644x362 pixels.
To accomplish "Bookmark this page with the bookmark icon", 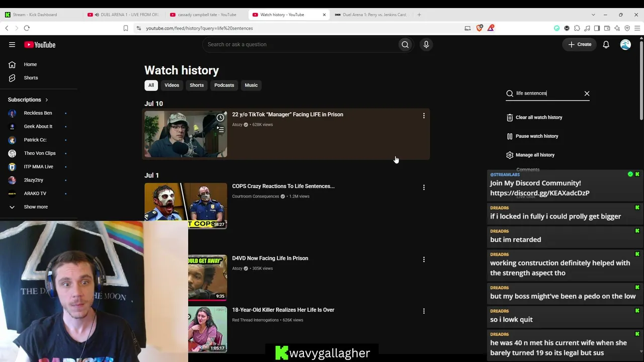I will point(126,28).
